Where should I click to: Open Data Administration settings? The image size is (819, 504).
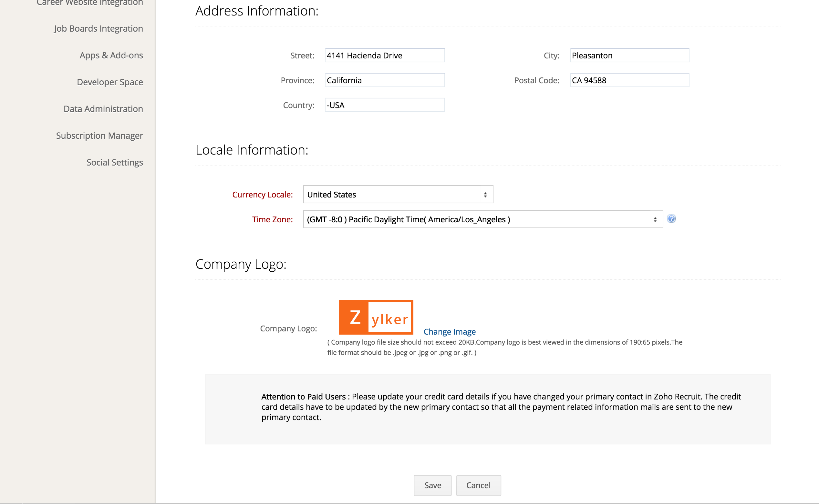click(x=103, y=109)
